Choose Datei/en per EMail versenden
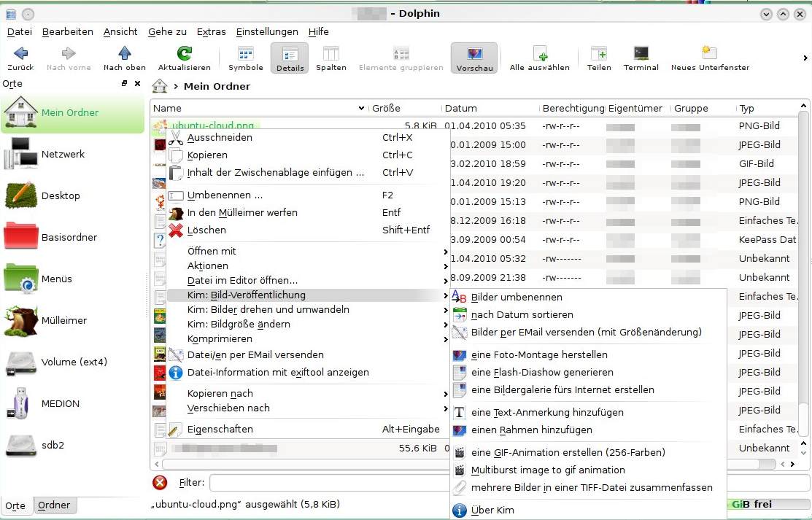Image resolution: width=812 pixels, height=520 pixels. point(308,354)
